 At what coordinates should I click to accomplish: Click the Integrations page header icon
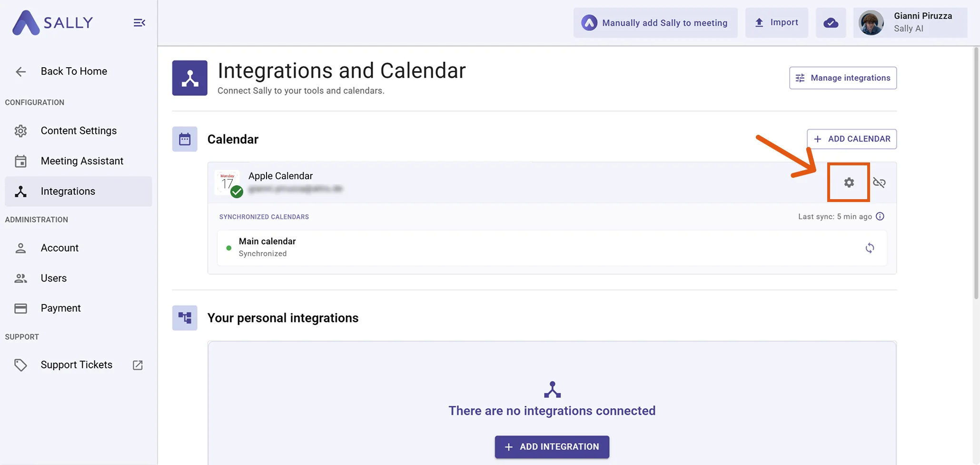[x=190, y=78]
